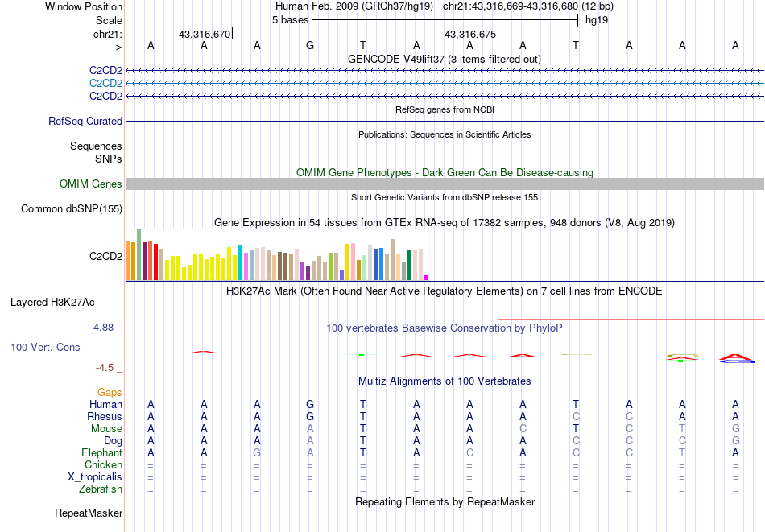The image size is (765, 532).
Task: Open GENCODE V49lift37 track title
Action: [x=445, y=59]
